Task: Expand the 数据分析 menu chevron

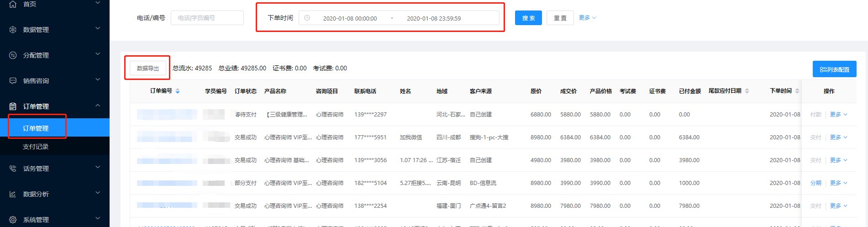Action: tap(98, 193)
